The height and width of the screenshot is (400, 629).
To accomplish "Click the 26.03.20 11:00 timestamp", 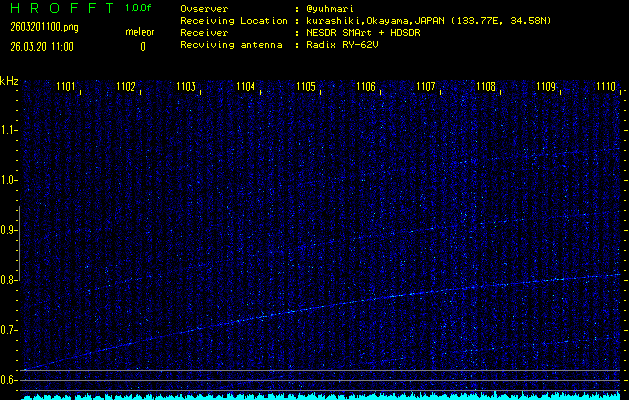I will [42, 46].
